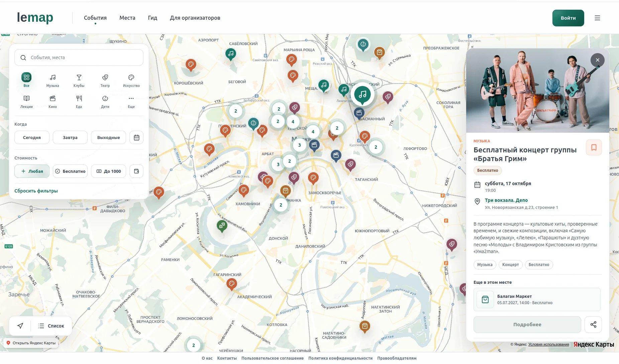Open Для организаторов page

(x=195, y=18)
